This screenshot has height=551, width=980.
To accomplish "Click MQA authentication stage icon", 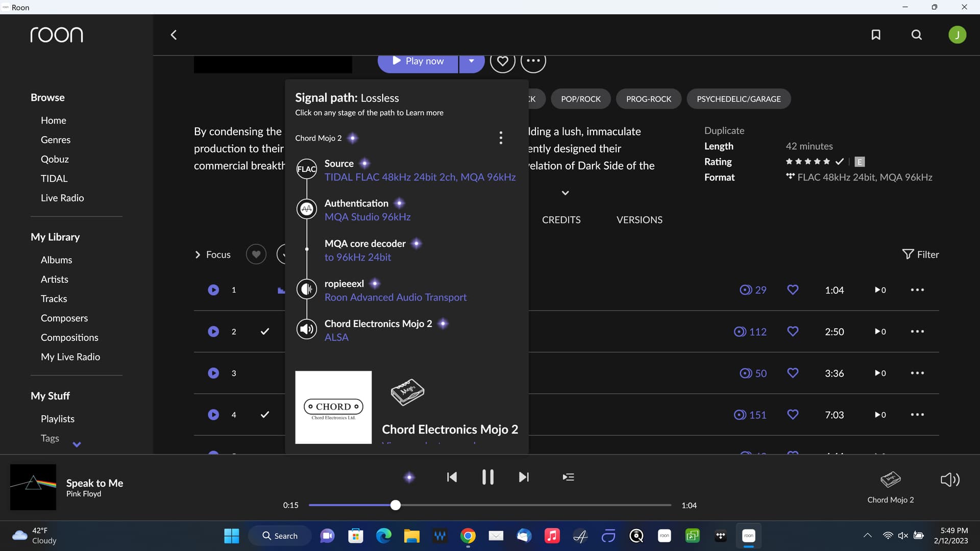I will click(307, 209).
